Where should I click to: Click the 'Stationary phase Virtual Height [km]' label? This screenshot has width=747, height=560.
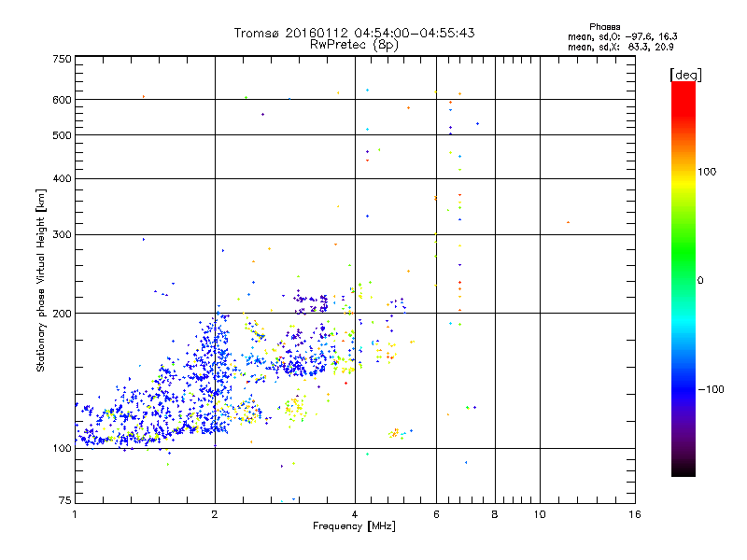coord(41,281)
